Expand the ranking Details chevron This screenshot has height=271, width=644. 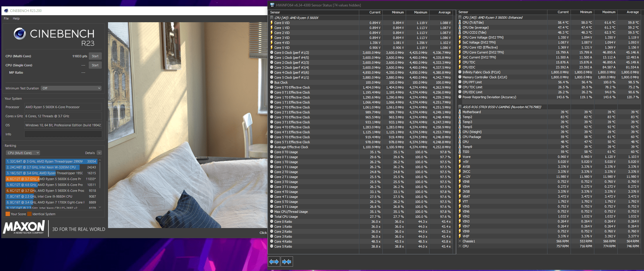point(99,153)
